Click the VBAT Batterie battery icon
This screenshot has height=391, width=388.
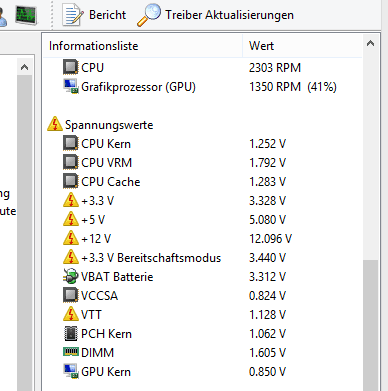[71, 276]
